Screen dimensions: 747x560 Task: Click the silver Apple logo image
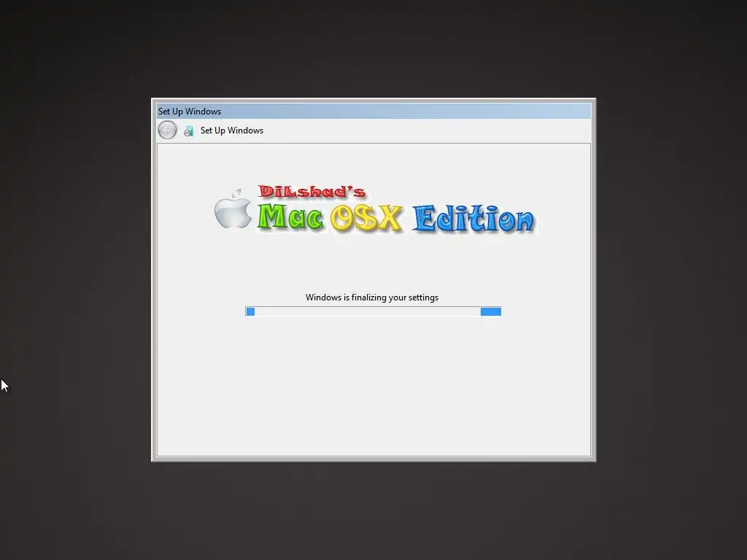point(233,209)
